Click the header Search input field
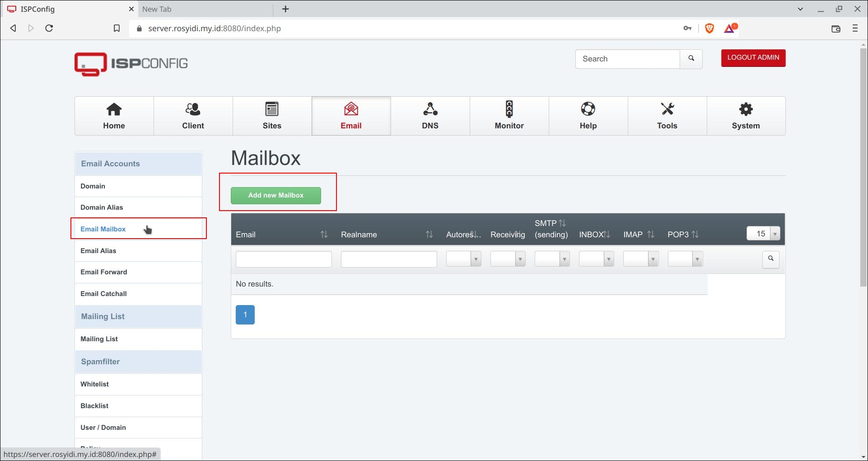Screen dimensions: 868x461 click(628, 59)
